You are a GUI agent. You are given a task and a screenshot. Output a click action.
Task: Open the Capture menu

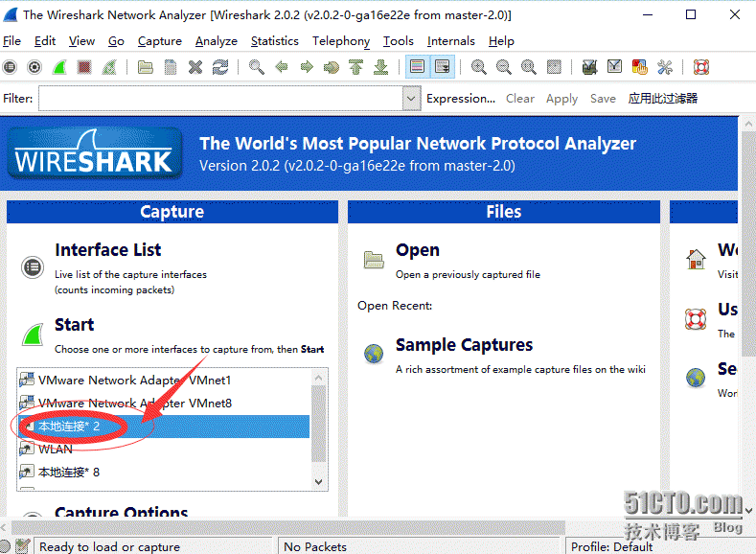[x=160, y=41]
